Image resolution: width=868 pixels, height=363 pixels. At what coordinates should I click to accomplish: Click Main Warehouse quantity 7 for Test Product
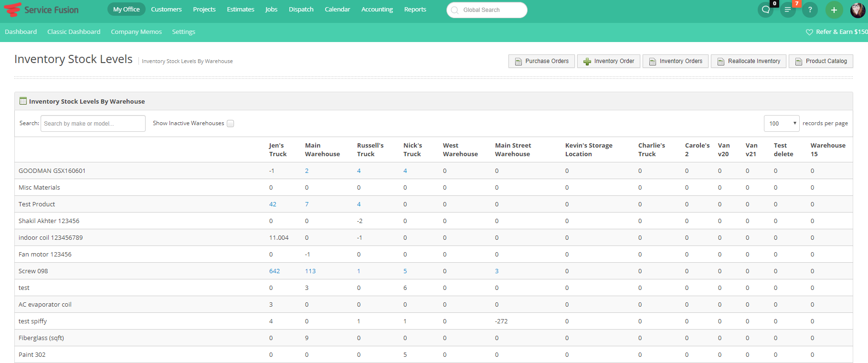[x=307, y=204]
